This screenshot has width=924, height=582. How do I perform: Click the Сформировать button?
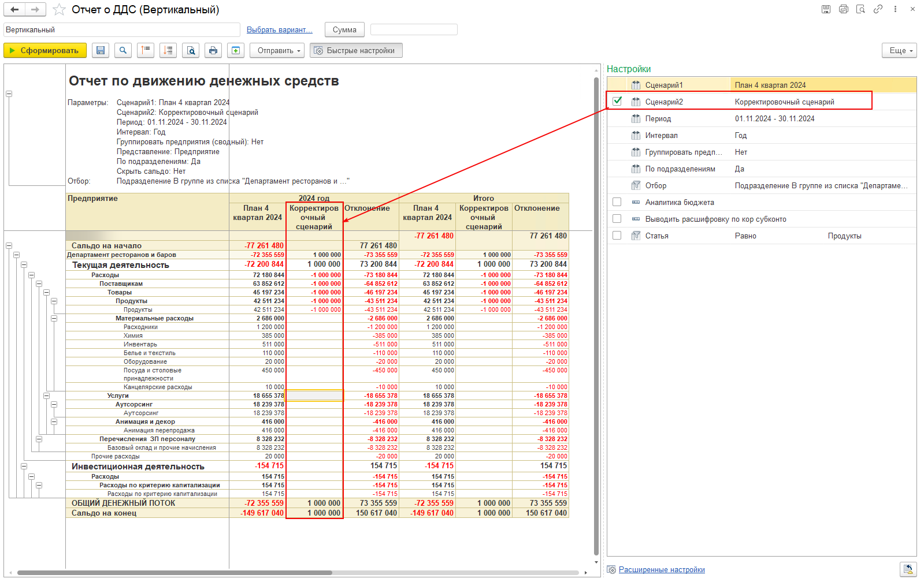(45, 50)
